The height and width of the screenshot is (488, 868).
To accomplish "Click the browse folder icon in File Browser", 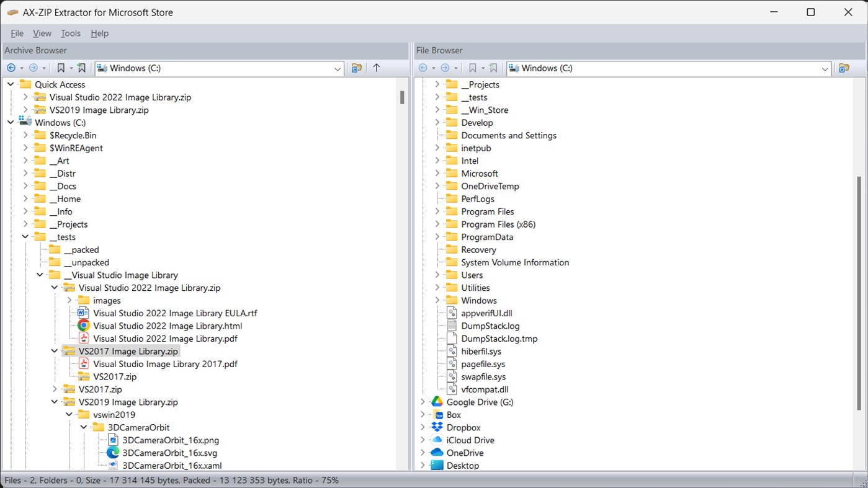I will click(845, 68).
